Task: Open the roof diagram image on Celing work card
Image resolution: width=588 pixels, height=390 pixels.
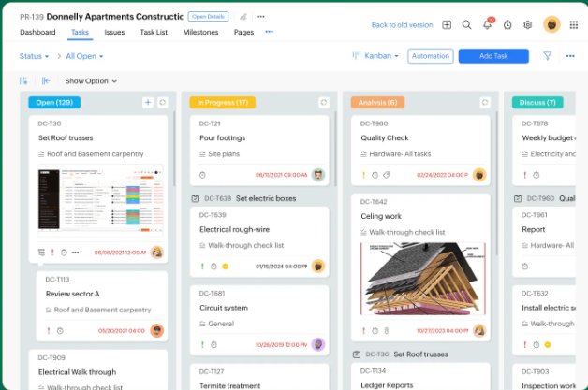Action: click(423, 279)
